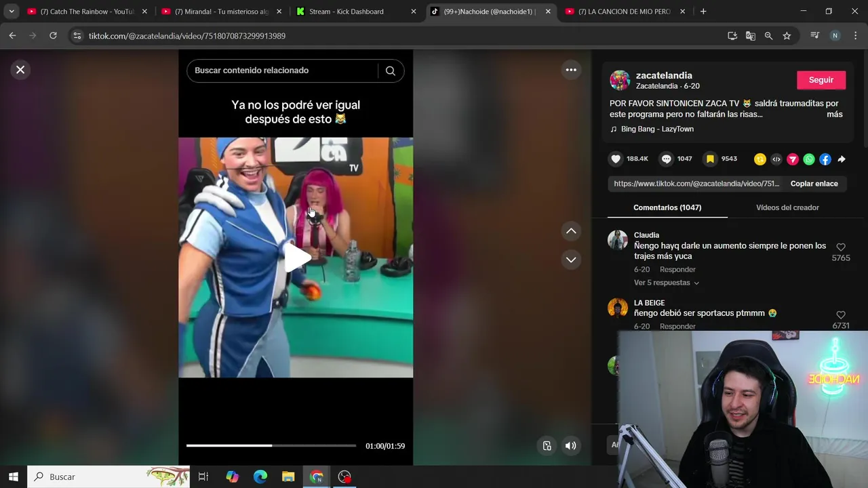
Task: Click the address bar URL
Action: point(187,36)
